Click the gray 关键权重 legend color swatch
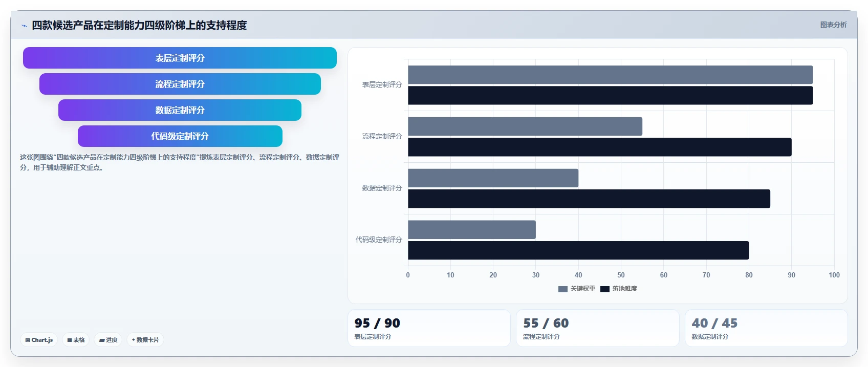Viewport: 868px width, 367px height. (x=563, y=289)
